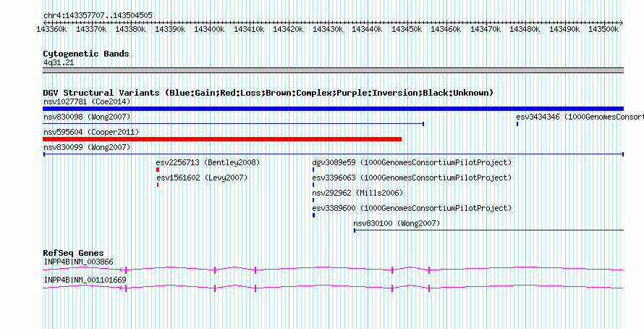Open the nsv595604 (Cooper2011) label
This screenshot has height=329, width=644.
tap(91, 132)
